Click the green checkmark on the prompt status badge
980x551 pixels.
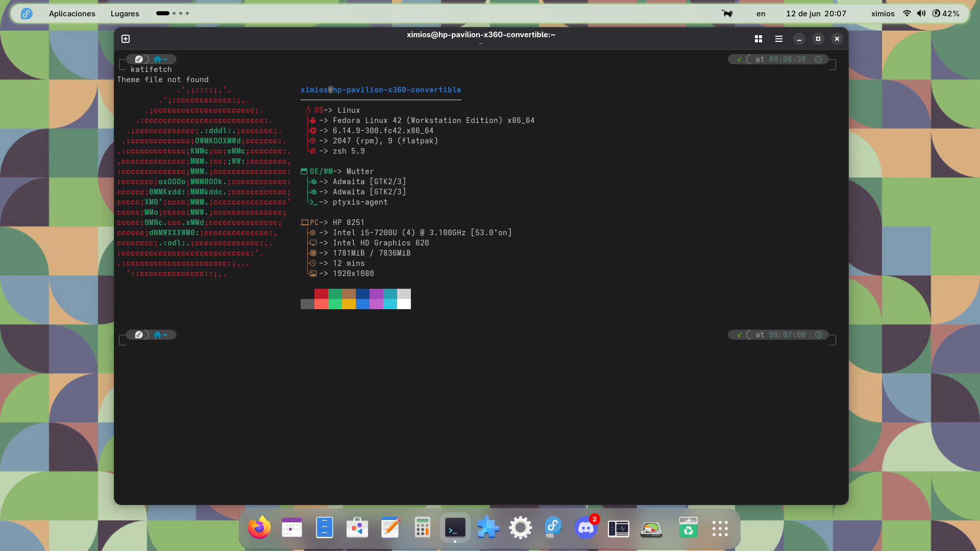(739, 59)
